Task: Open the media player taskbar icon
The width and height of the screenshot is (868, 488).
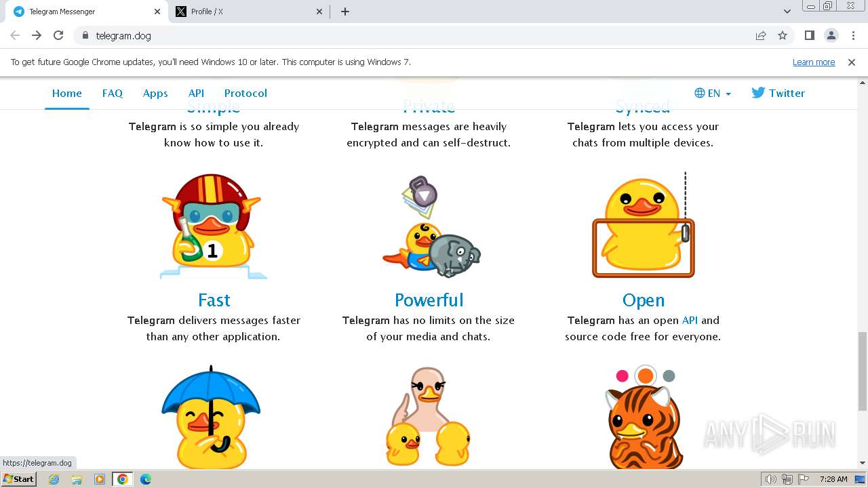Action: pos(100,479)
